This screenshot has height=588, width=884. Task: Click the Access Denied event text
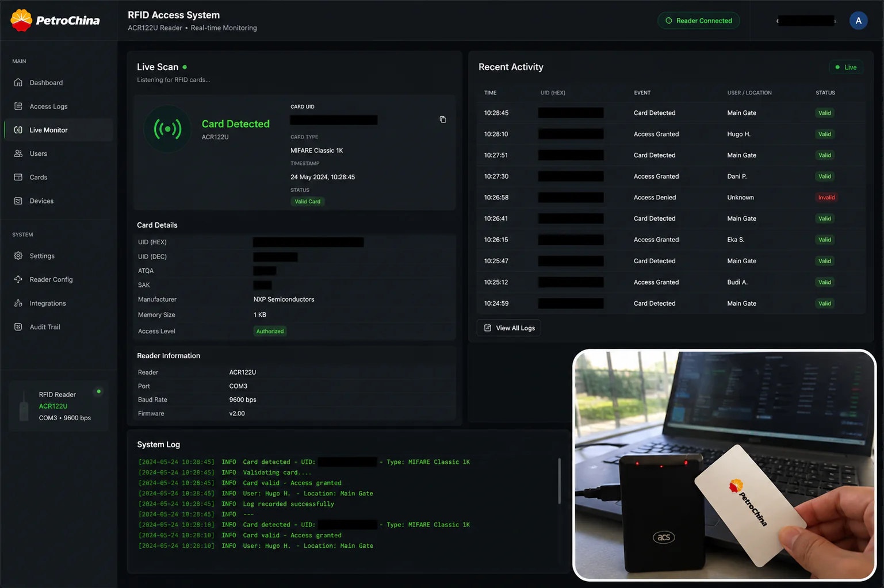coord(655,198)
